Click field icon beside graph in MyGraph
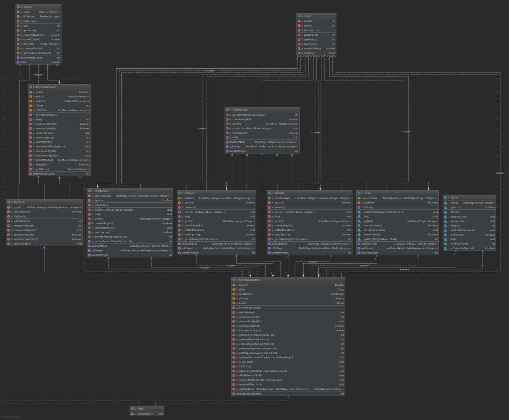This screenshot has width=509, height=420. coord(9,207)
